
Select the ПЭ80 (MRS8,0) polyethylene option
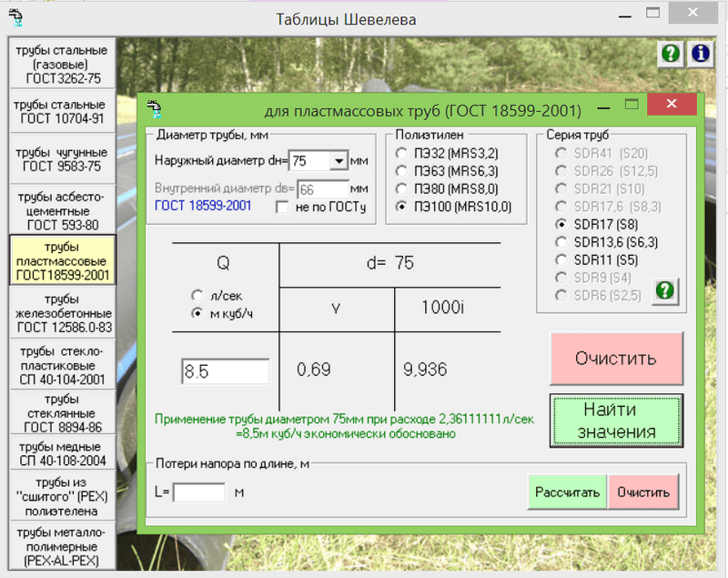pyautogui.click(x=401, y=189)
